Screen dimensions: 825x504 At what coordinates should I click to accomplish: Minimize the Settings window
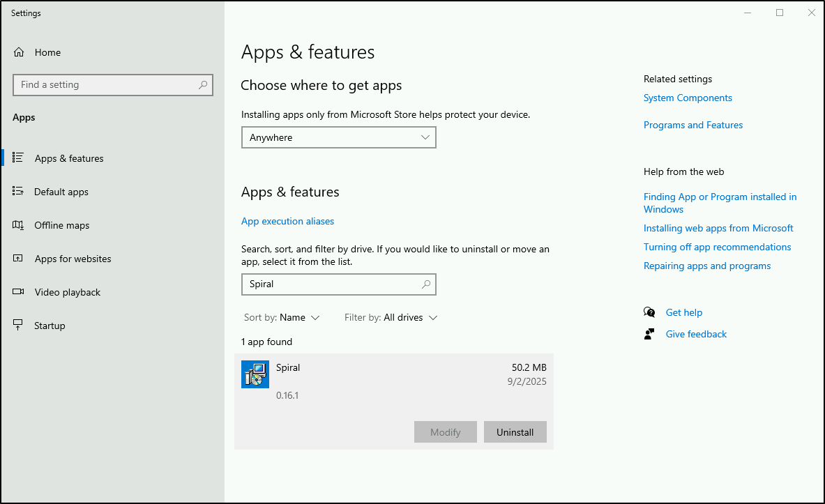click(x=748, y=13)
